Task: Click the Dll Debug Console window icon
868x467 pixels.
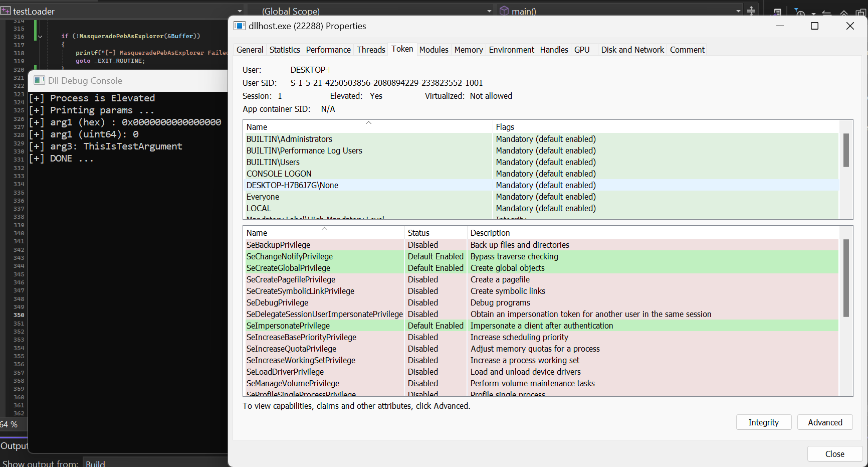Action: point(39,81)
